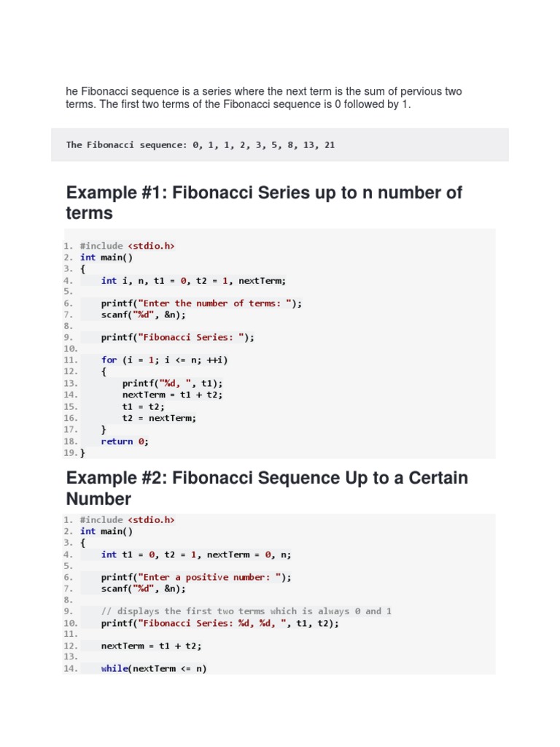This screenshot has width=560, height=747.
Task: Click the while(nextTerm <= n) line
Action: coord(154,668)
